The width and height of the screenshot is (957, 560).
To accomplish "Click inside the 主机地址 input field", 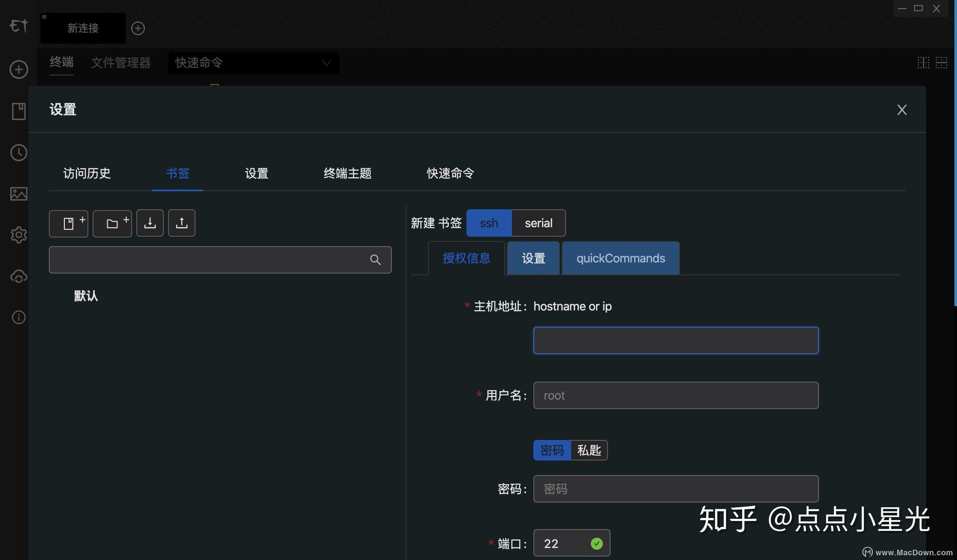I will 676,340.
